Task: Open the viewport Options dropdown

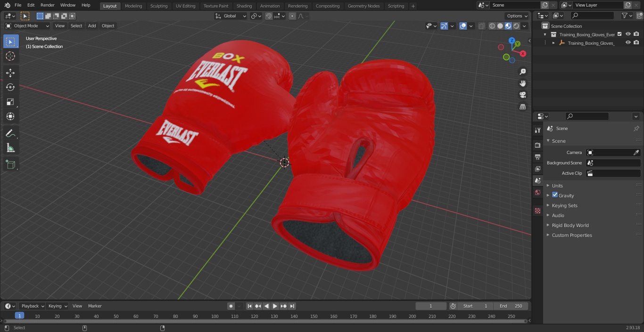Action: click(x=517, y=16)
